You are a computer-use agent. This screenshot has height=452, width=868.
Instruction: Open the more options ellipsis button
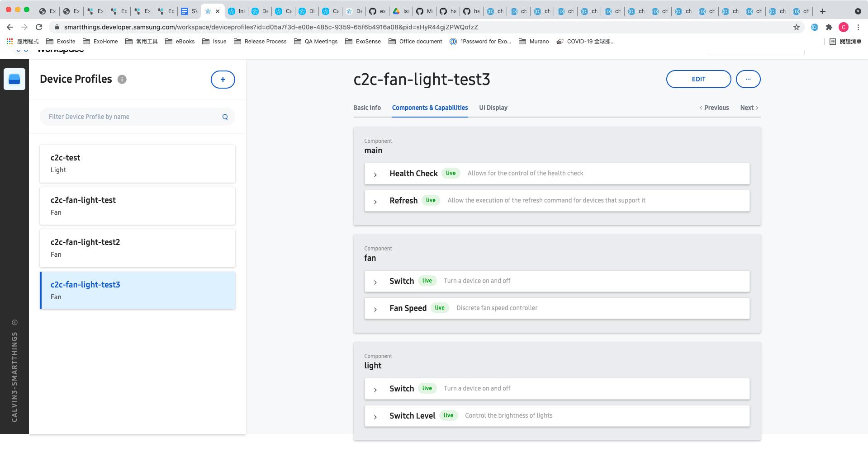coord(748,79)
